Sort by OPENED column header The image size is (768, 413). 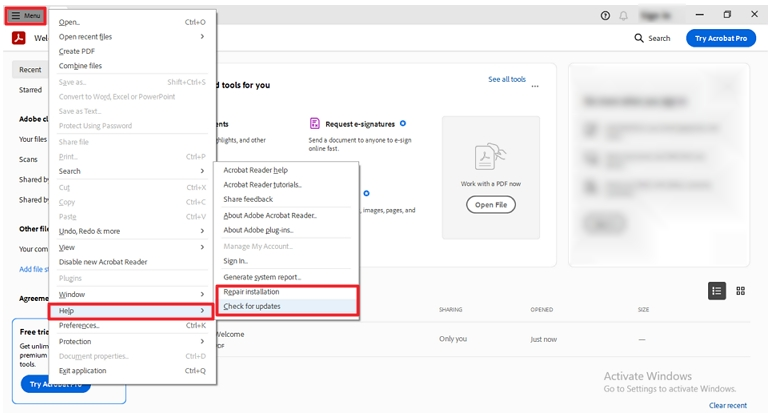point(541,310)
